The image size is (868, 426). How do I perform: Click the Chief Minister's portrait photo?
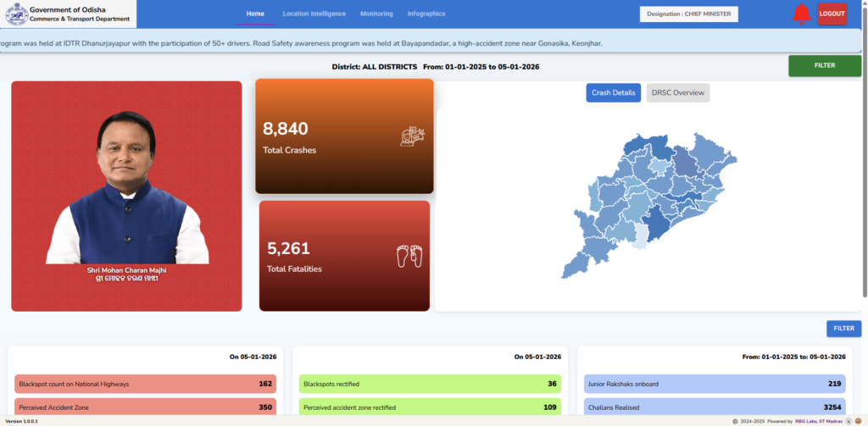127,187
